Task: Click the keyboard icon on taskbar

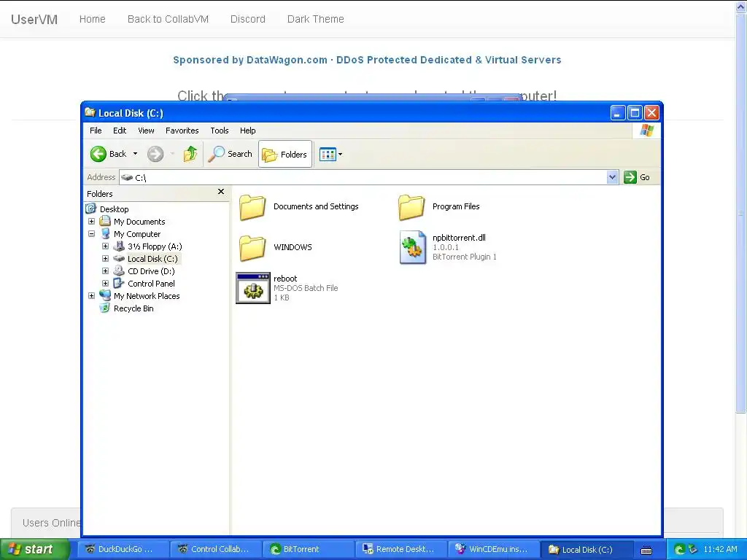Action: pyautogui.click(x=646, y=550)
